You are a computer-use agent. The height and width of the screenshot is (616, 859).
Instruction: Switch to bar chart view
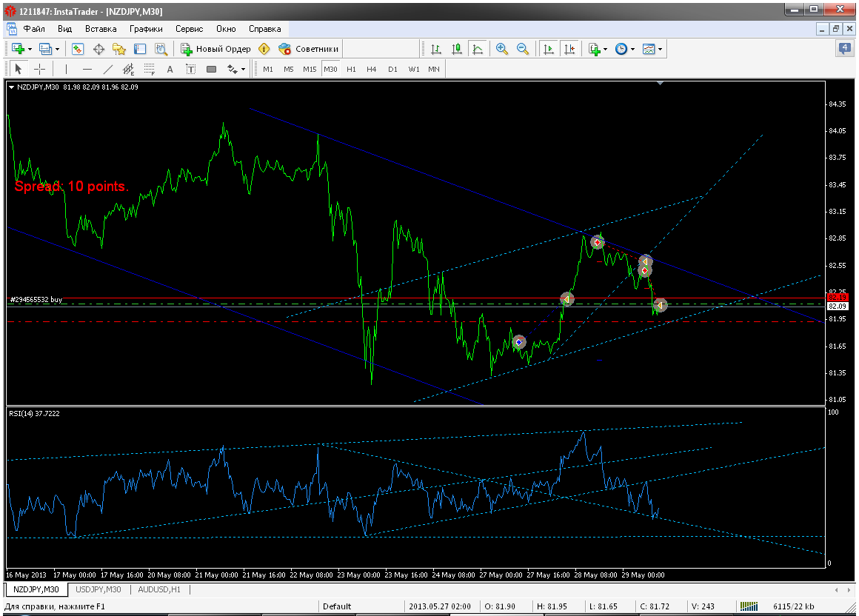(436, 50)
